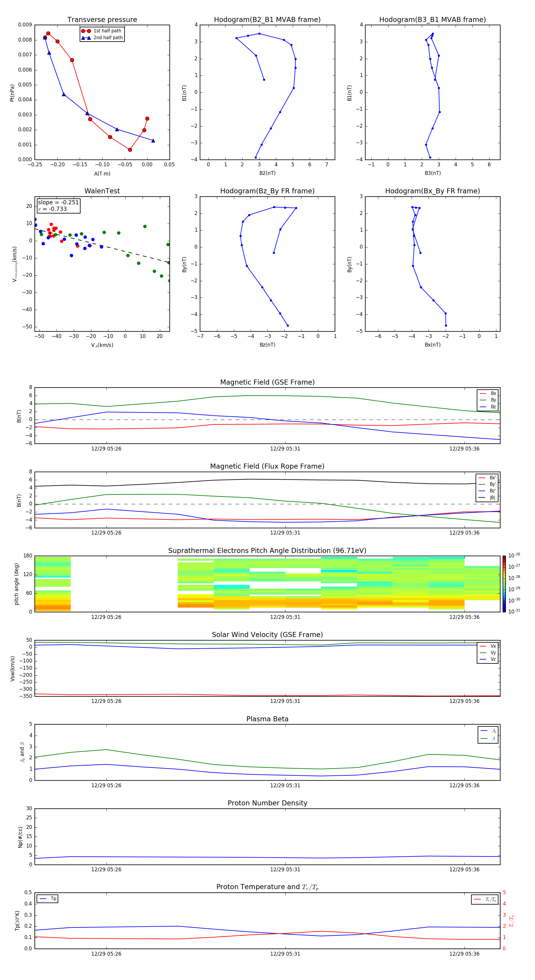The image size is (535, 980).
Task: Select the 'Hodogram(Bz_By FR frame)' title
Action: tap(267, 191)
